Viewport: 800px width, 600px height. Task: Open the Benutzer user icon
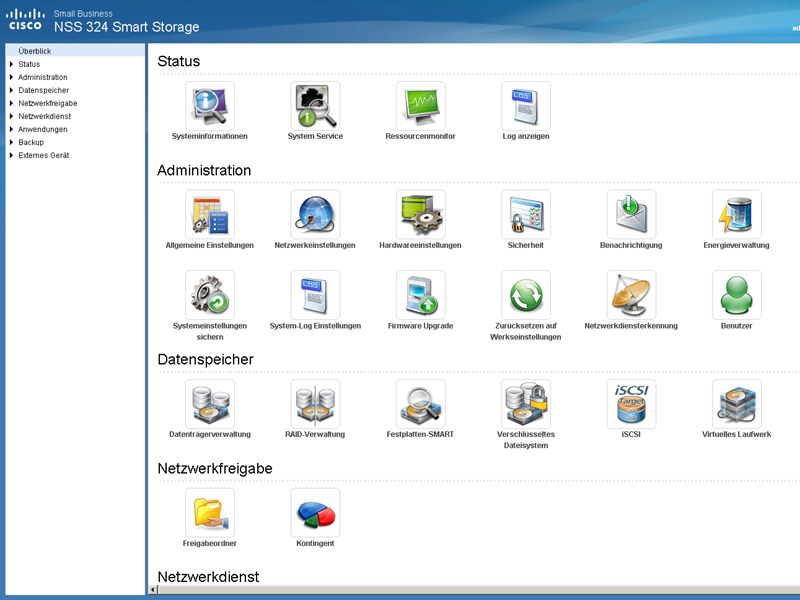click(x=737, y=295)
